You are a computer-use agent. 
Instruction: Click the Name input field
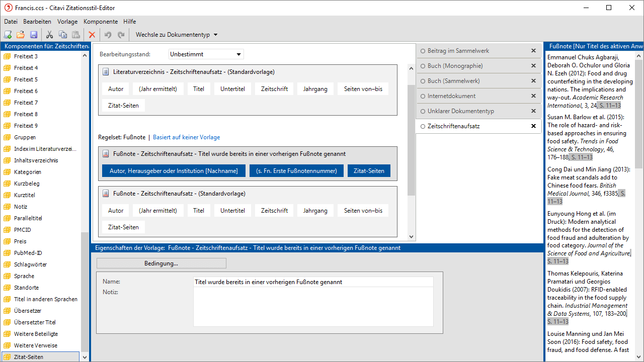pos(312,282)
